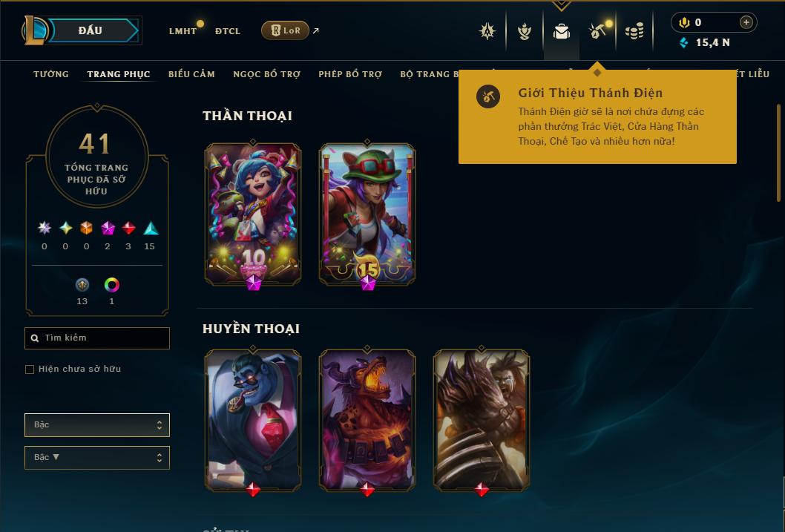Open the clash trophy icon in top bar
Viewport: 785px width, 532px height.
[524, 31]
